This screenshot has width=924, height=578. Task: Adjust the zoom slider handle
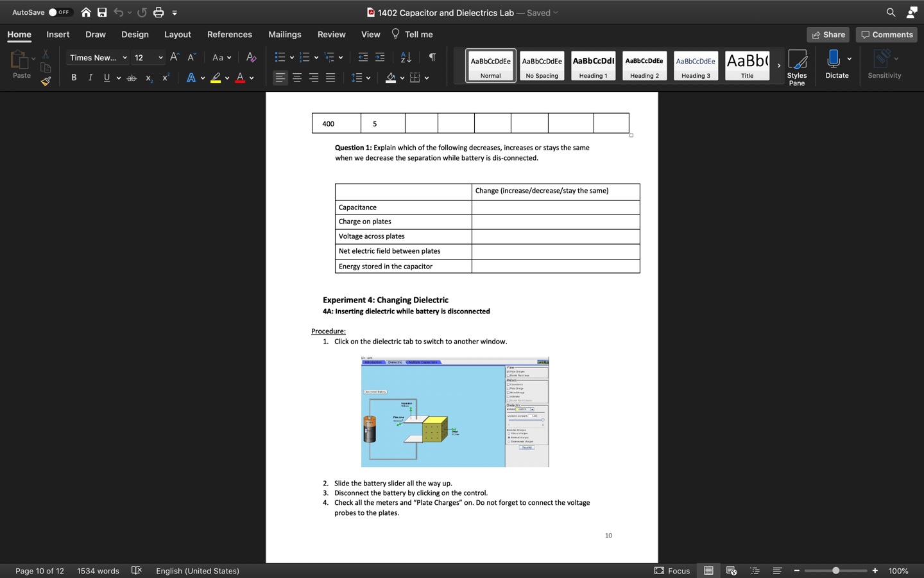click(x=835, y=570)
